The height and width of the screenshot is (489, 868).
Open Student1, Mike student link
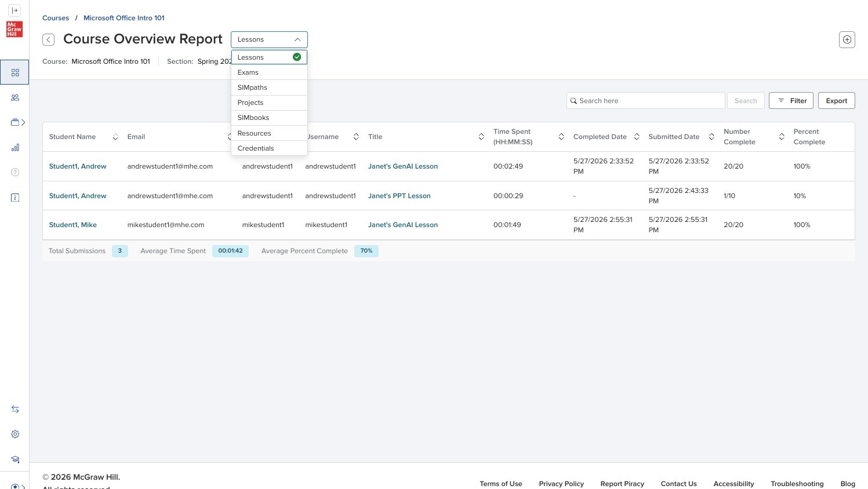point(73,225)
